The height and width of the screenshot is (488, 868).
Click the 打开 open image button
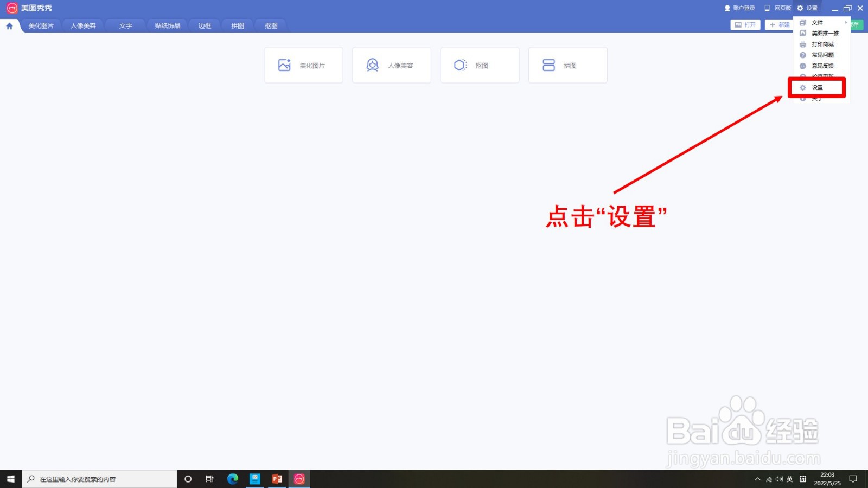745,25
